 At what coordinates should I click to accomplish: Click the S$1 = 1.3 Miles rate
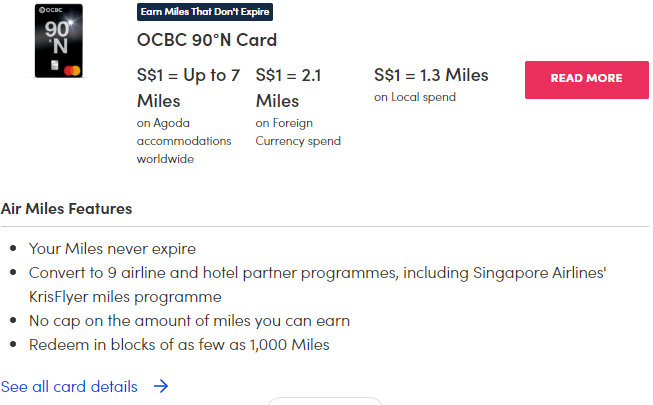point(431,75)
